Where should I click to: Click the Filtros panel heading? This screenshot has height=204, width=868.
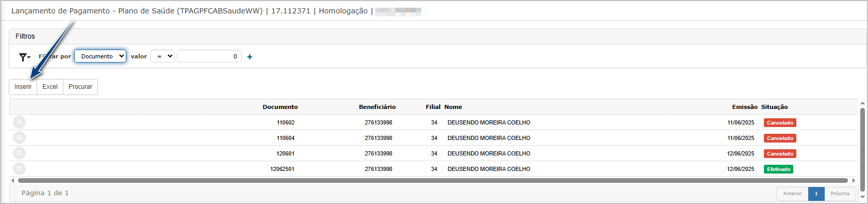coord(25,36)
